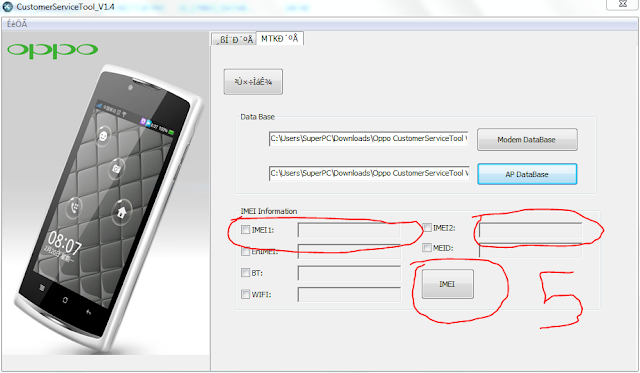Screen dimensions: 640x373
Task: Click the IMEI write button
Action: coord(447,284)
